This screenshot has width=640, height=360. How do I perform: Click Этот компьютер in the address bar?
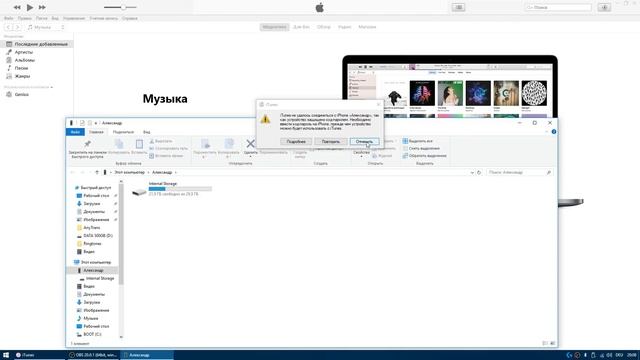pyautogui.click(x=129, y=172)
